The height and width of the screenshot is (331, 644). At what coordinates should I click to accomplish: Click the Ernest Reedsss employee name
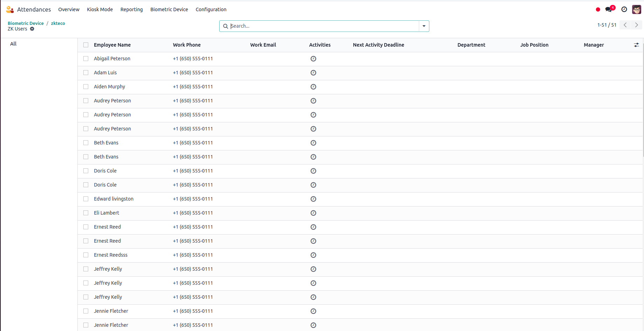pos(111,255)
